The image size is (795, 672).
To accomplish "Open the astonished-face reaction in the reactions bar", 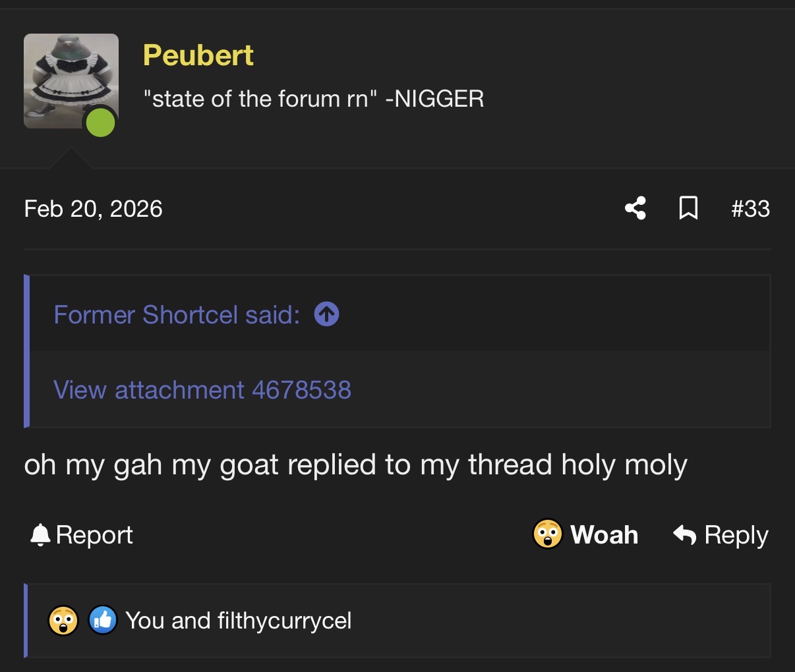I will click(63, 620).
